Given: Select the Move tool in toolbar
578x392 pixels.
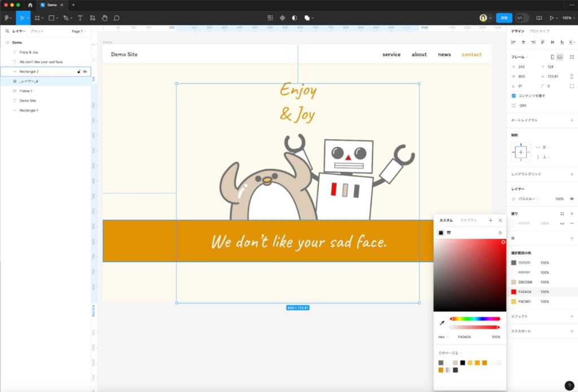Looking at the screenshot, I should [22, 17].
